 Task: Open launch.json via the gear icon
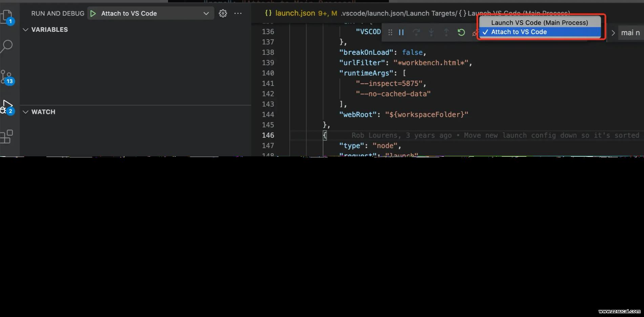point(223,13)
